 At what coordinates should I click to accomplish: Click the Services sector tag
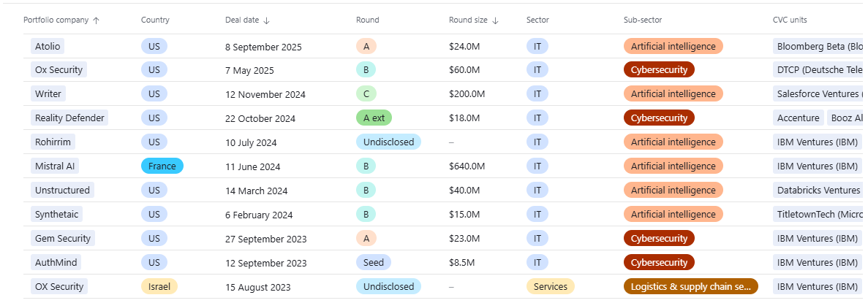tap(550, 287)
